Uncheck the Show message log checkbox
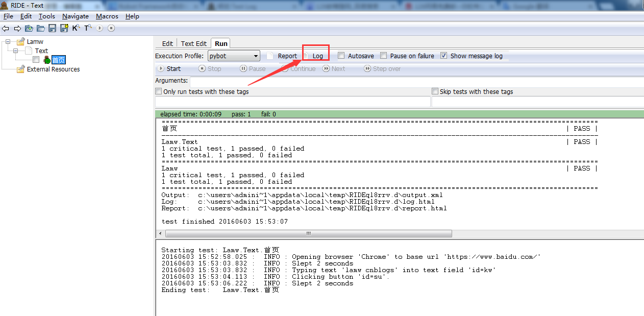Viewport: 644px width, 316px height. click(444, 56)
